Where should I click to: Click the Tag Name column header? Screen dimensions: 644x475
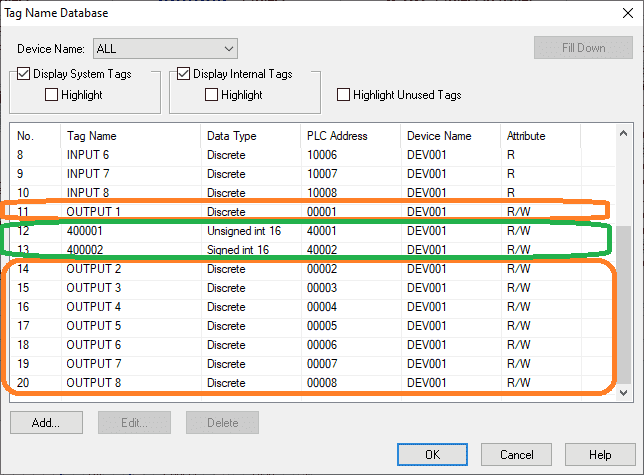pos(131,136)
